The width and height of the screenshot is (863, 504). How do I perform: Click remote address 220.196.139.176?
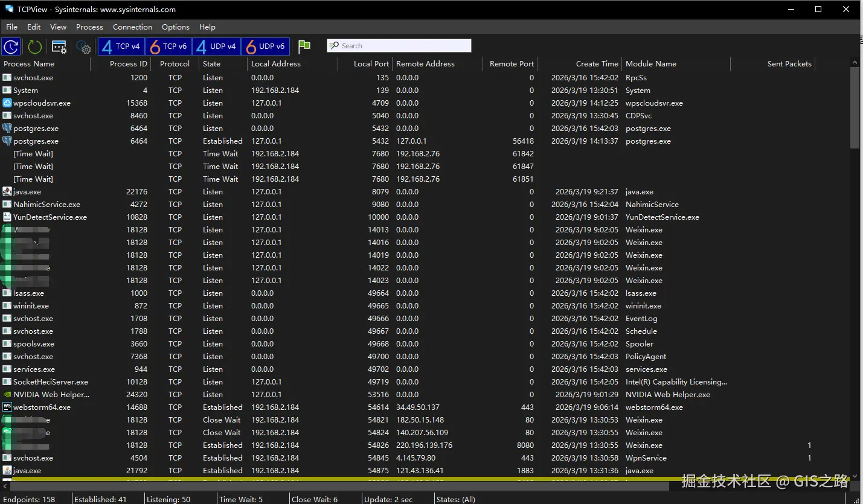click(424, 445)
